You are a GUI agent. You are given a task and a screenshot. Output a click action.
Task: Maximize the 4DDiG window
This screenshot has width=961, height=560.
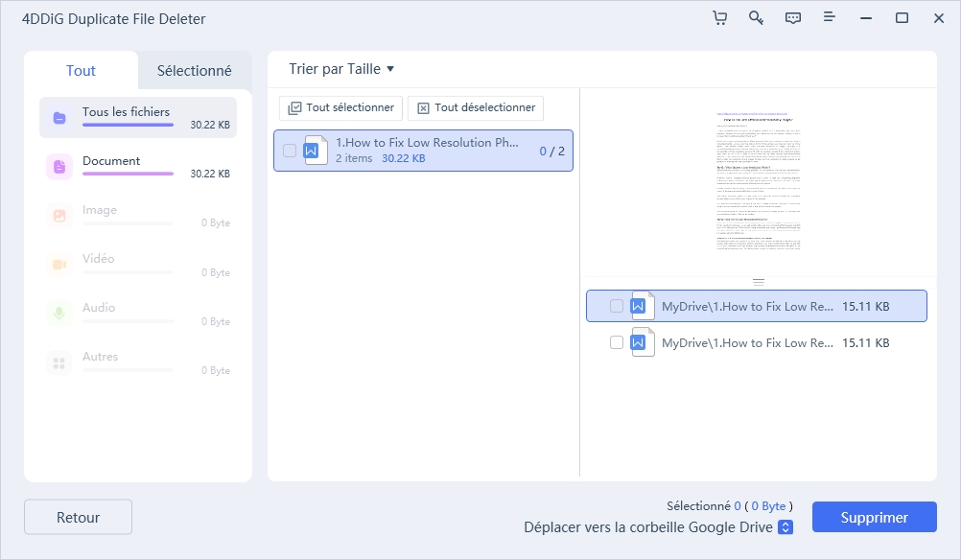902,18
